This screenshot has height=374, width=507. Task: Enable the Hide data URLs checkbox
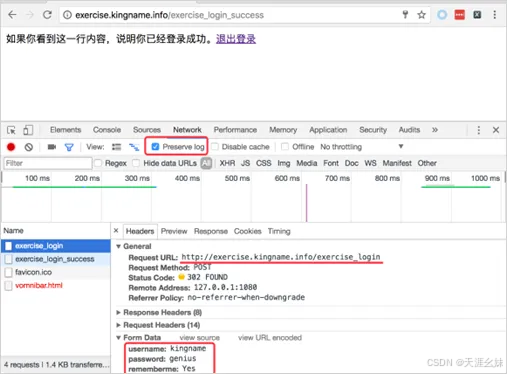pos(136,163)
